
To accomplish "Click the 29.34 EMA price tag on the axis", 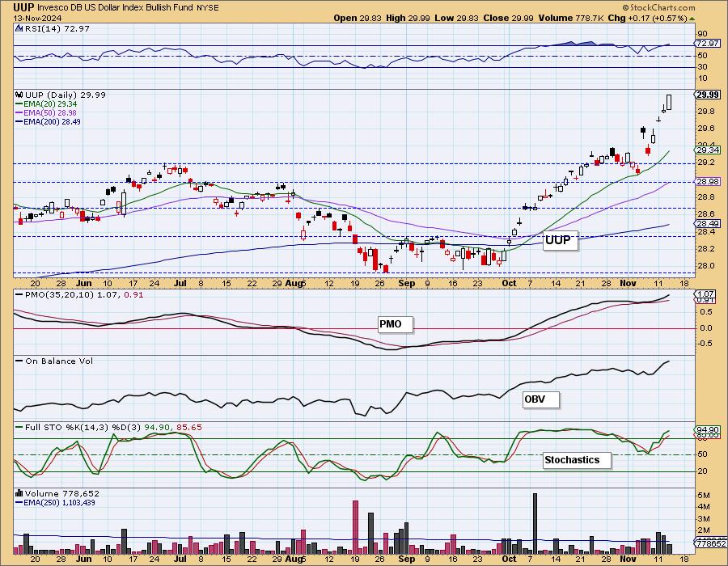I will [707, 150].
